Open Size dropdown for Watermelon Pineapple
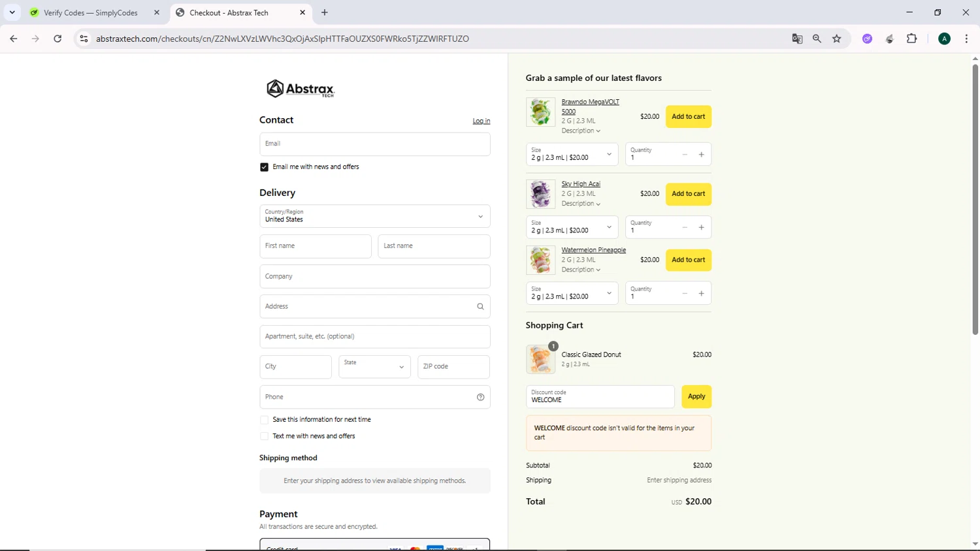980x551 pixels. tap(572, 293)
